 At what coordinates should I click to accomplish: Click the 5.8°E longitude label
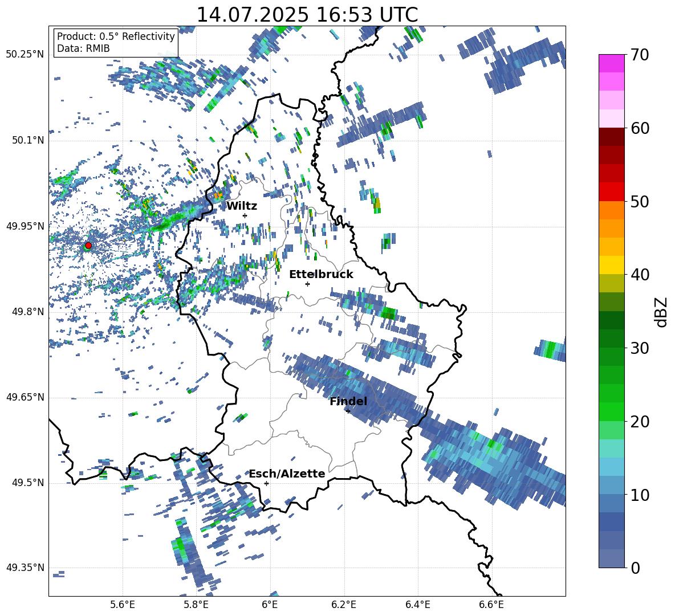[x=196, y=605]
